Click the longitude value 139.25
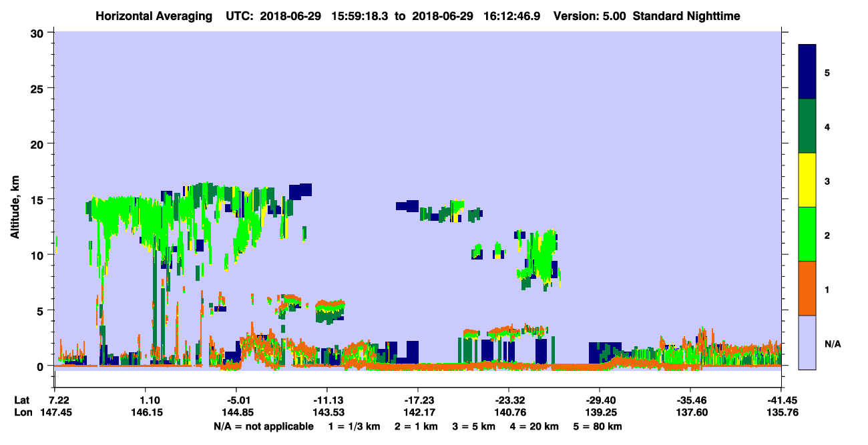The height and width of the screenshot is (445, 868). click(600, 412)
